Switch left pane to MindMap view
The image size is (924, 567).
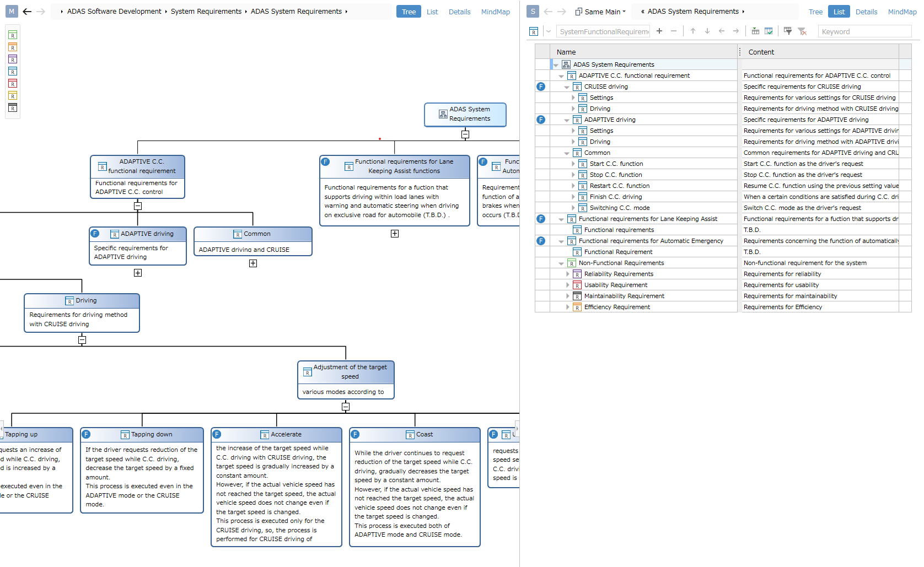[495, 12]
